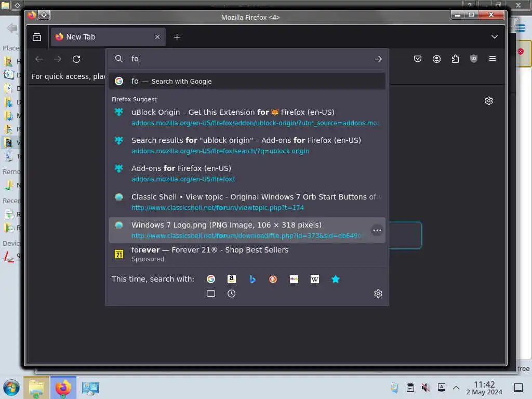Expand the list all tabs chevron
Image resolution: width=532 pixels, height=399 pixels.
[x=495, y=37]
